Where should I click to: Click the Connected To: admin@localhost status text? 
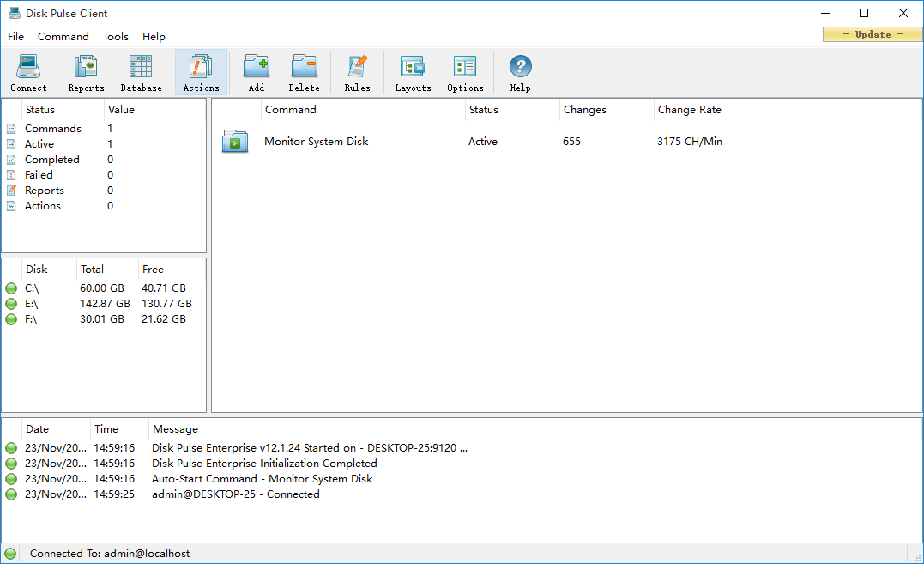coord(110,554)
